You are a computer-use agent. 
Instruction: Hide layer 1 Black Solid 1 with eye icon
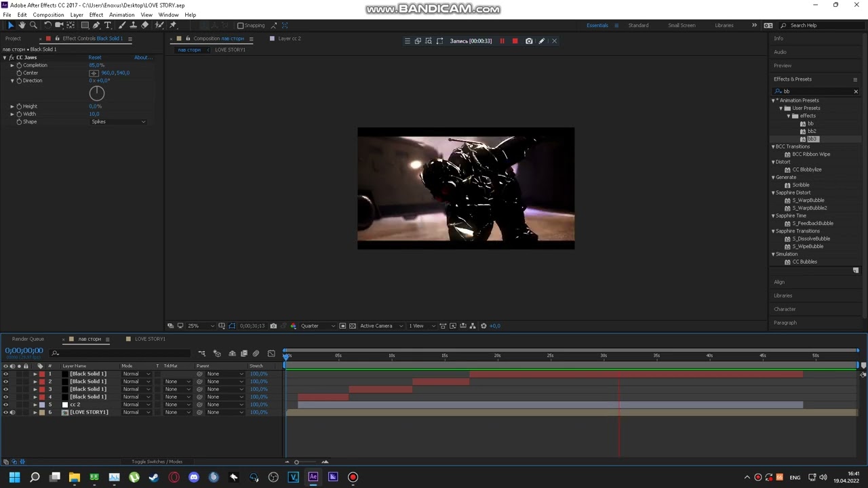point(5,374)
